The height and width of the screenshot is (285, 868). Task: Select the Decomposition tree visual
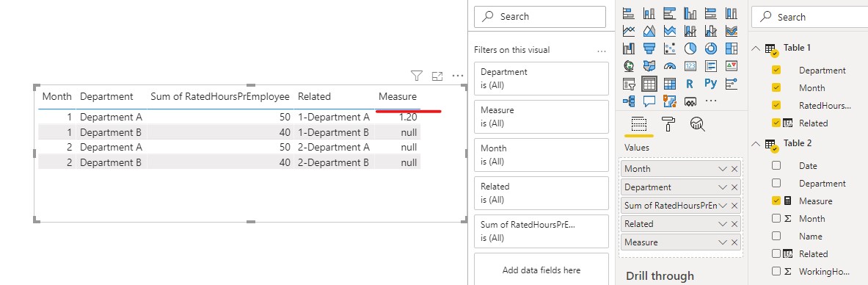click(629, 101)
